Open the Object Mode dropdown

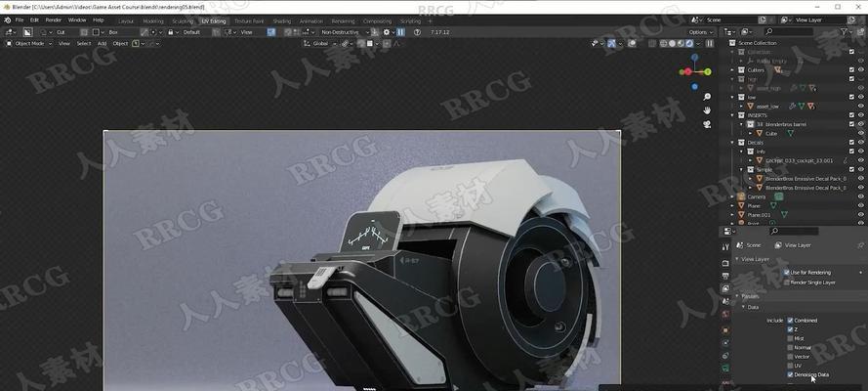[x=29, y=43]
